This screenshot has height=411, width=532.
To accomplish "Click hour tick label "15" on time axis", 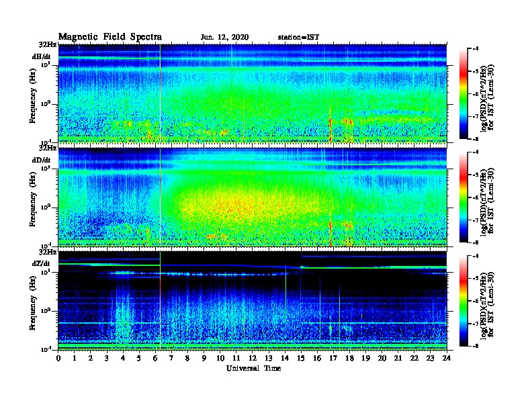I will click(301, 359).
